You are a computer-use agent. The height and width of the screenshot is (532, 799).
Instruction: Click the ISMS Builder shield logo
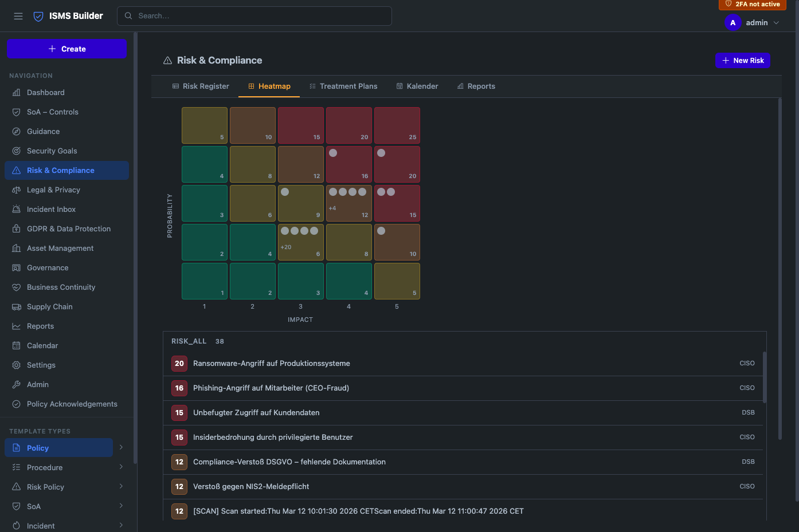pos(38,16)
